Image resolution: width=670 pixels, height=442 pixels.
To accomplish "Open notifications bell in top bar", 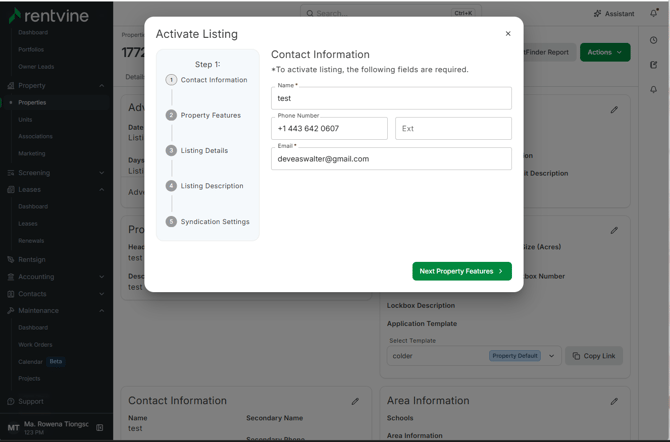I will click(654, 13).
